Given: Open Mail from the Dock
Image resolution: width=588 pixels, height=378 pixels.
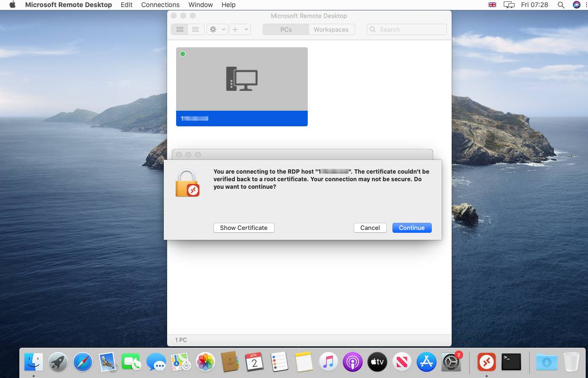Looking at the screenshot, I should pyautogui.click(x=107, y=362).
